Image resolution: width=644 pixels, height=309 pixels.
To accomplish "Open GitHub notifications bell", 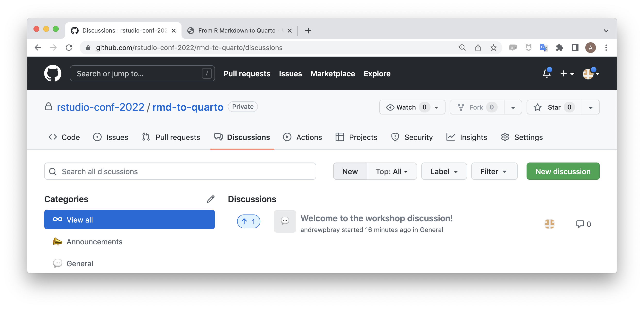I will 547,73.
